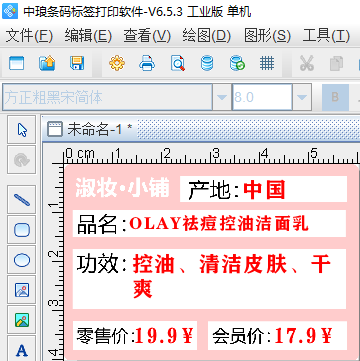This screenshot has height=361, width=360.
Task: Select the line drawing tool
Action: pos(22,200)
